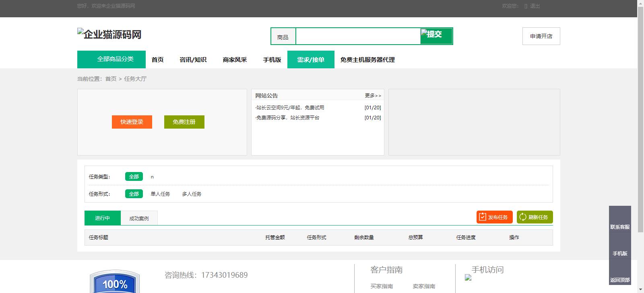Click the 快速登录 button

coord(132,122)
